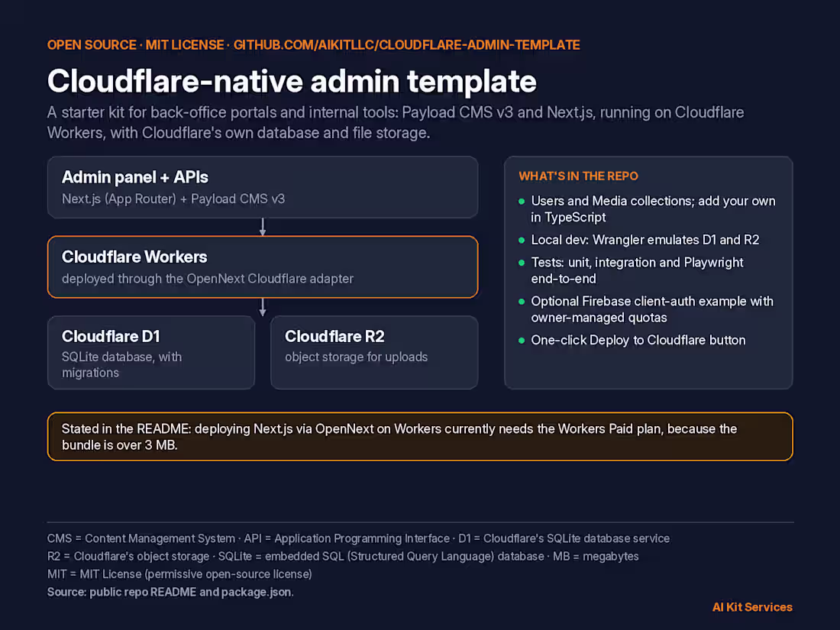The width and height of the screenshot is (840, 630).
Task: Click the AI Kit Services label
Action: tap(752, 607)
